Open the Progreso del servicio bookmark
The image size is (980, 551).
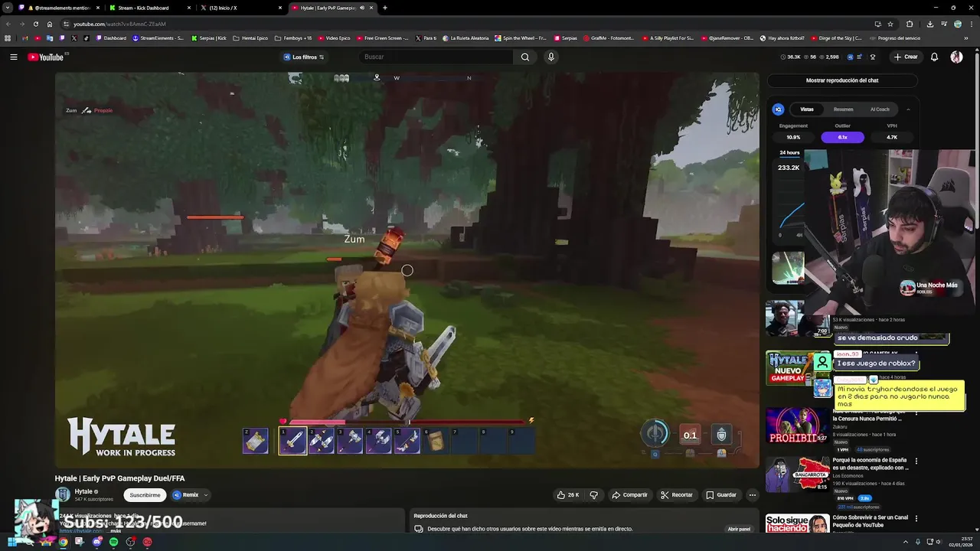coord(894,37)
